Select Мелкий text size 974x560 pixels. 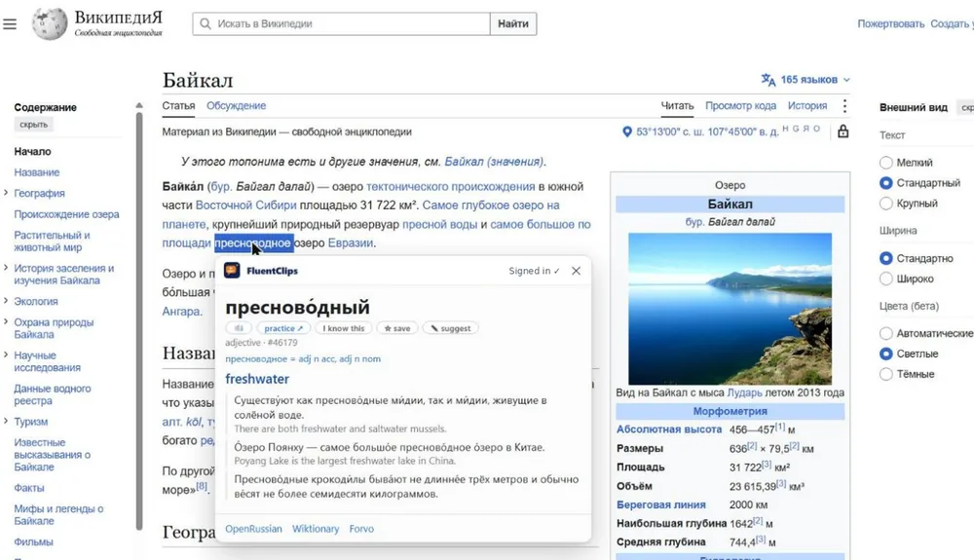pyautogui.click(x=885, y=163)
